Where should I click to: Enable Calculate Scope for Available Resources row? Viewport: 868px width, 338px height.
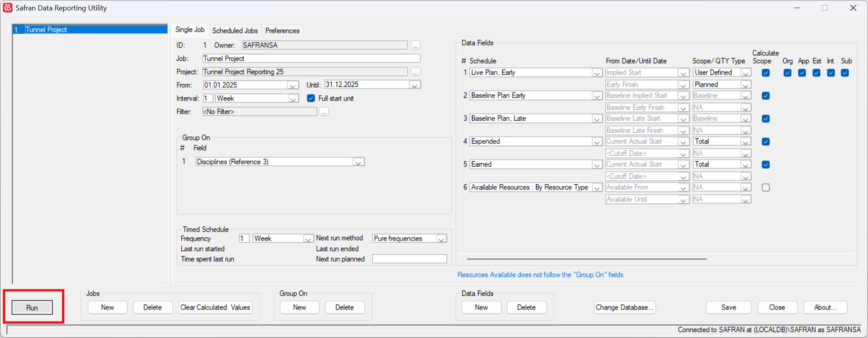[x=766, y=188]
